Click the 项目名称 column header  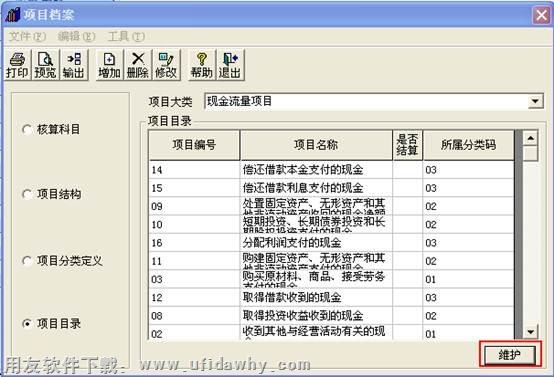pyautogui.click(x=316, y=145)
